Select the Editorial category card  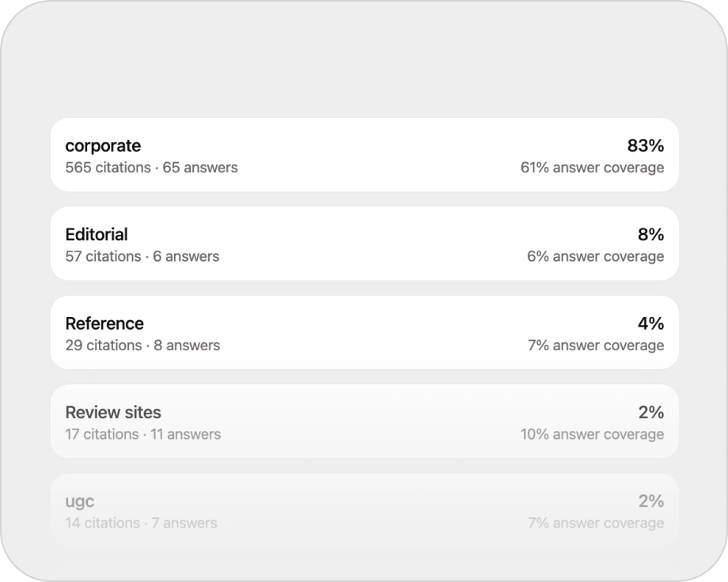click(364, 244)
